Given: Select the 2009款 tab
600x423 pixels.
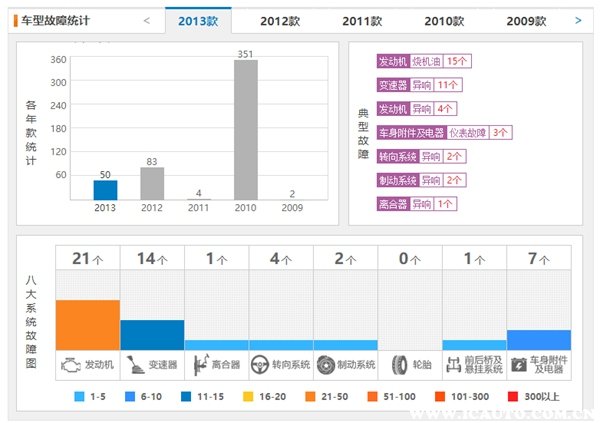Looking at the screenshot, I should pyautogui.click(x=526, y=21).
